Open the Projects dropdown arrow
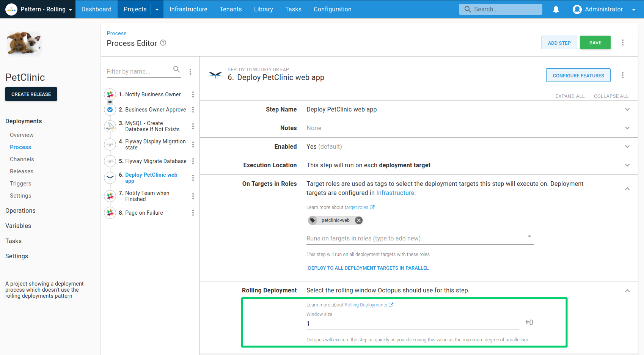 tap(157, 9)
